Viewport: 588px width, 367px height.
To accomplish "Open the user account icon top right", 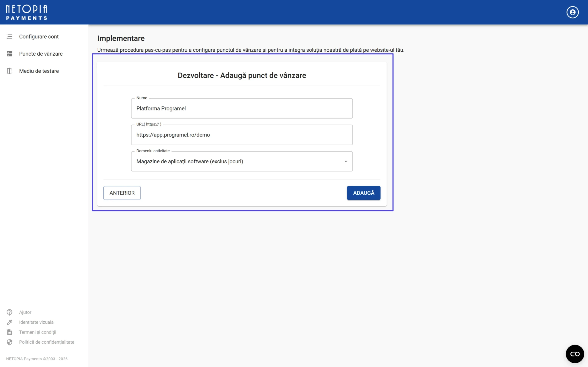I will point(572,12).
